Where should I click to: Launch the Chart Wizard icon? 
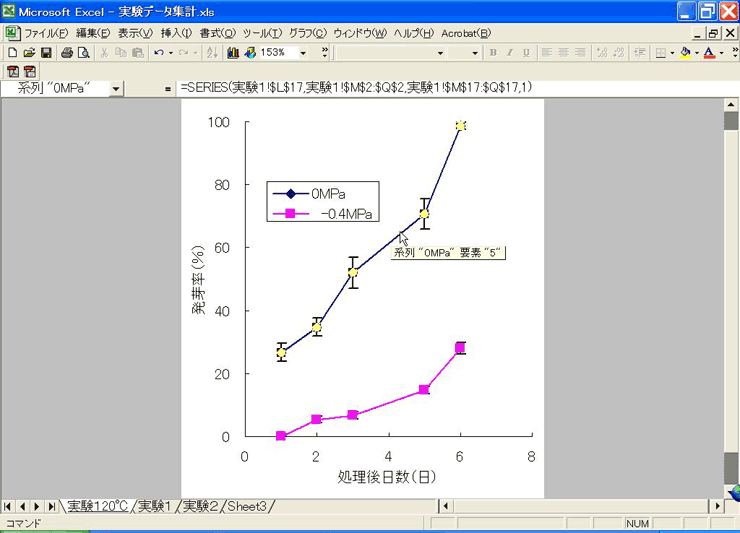point(233,52)
